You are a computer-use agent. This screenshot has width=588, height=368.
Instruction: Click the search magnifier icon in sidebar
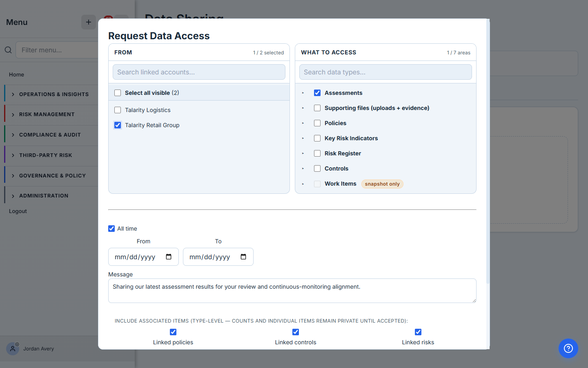pos(8,50)
